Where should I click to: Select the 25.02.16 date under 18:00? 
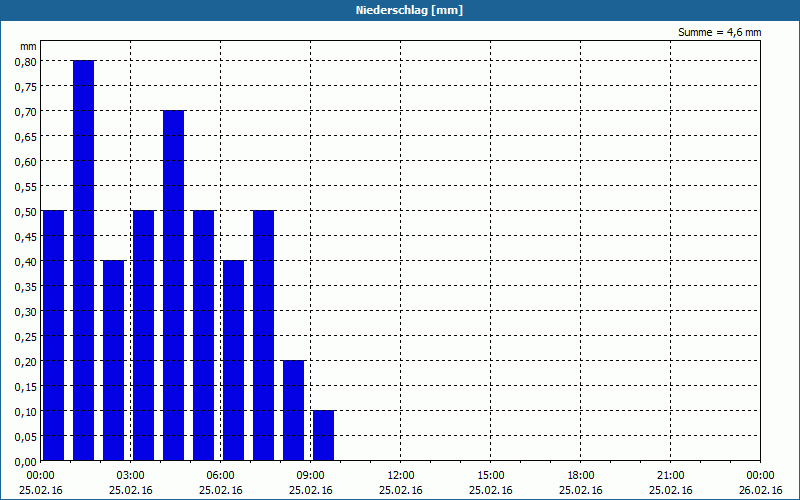click(x=581, y=490)
